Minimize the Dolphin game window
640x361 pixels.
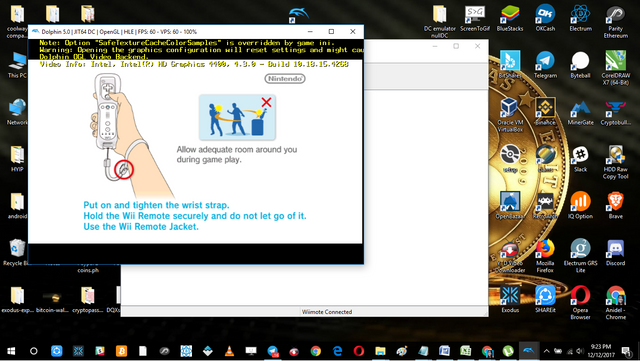[x=310, y=31]
